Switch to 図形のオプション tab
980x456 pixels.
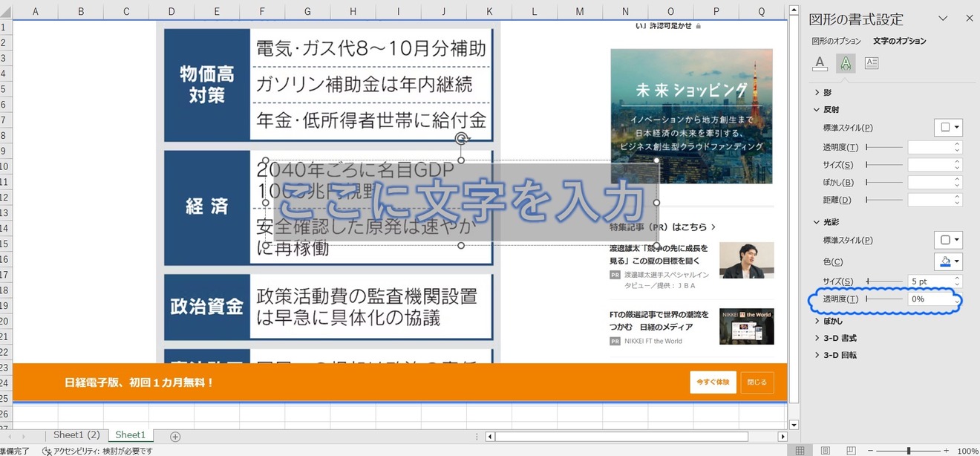tap(836, 42)
